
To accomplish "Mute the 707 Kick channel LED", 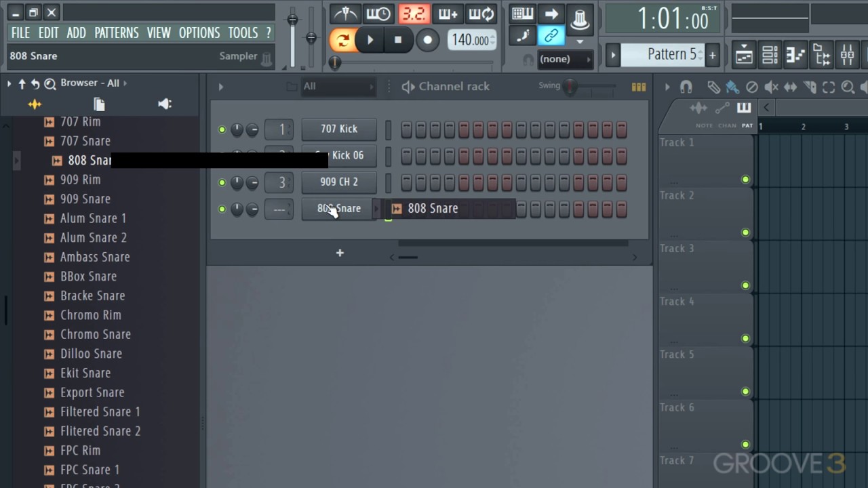I will click(222, 129).
